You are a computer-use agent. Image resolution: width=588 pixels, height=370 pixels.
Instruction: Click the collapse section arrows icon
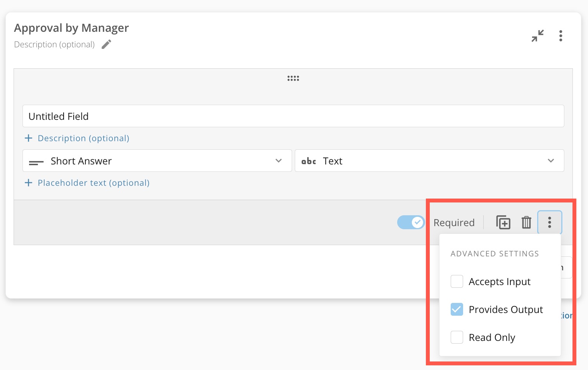pos(537,36)
